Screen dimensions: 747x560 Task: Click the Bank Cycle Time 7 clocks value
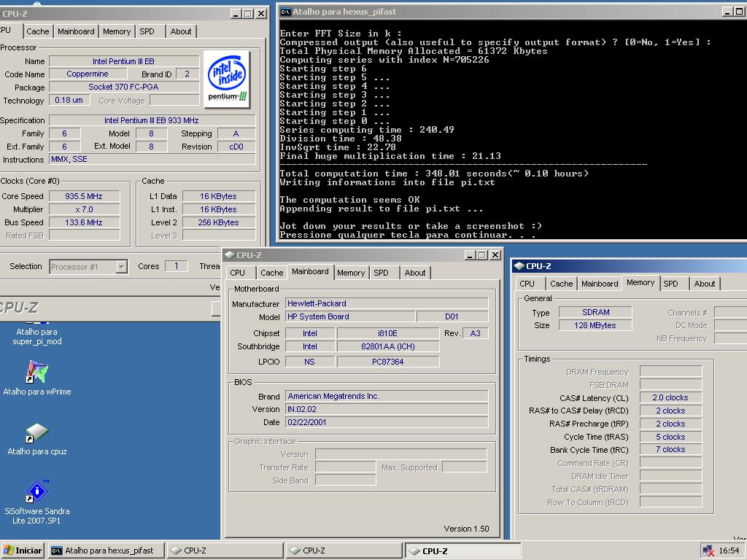click(671, 449)
